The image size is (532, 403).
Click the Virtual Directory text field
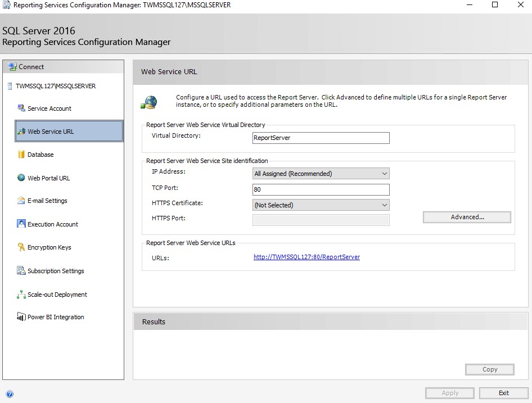pyautogui.click(x=321, y=138)
